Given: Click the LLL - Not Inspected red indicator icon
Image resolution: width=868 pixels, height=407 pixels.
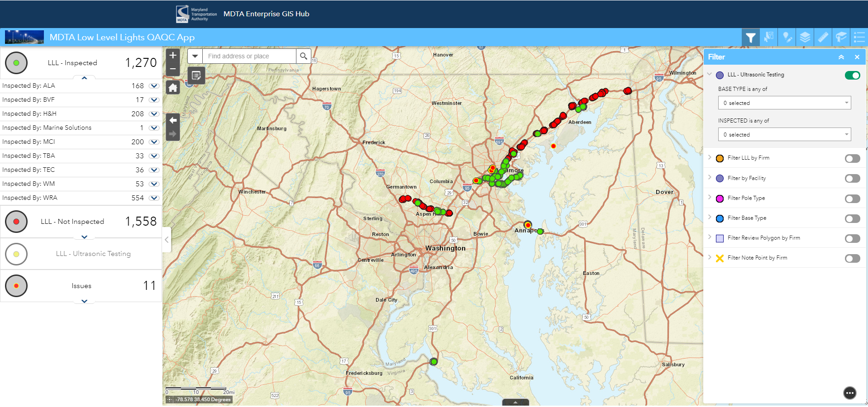Looking at the screenshot, I should (x=16, y=222).
